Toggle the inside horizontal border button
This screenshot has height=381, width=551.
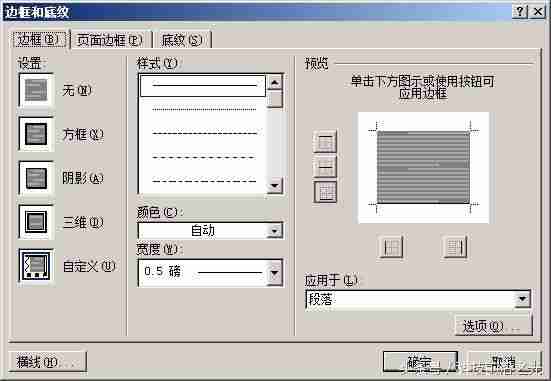tap(325, 167)
